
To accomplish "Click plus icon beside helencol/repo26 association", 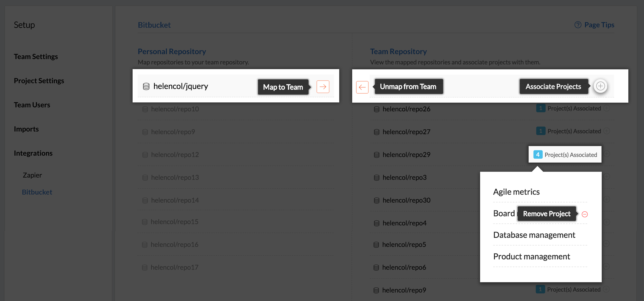I will pyautogui.click(x=606, y=108).
